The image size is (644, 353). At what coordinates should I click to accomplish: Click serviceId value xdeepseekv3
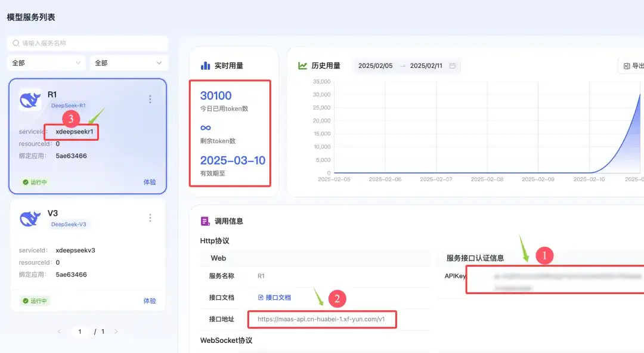(76, 250)
